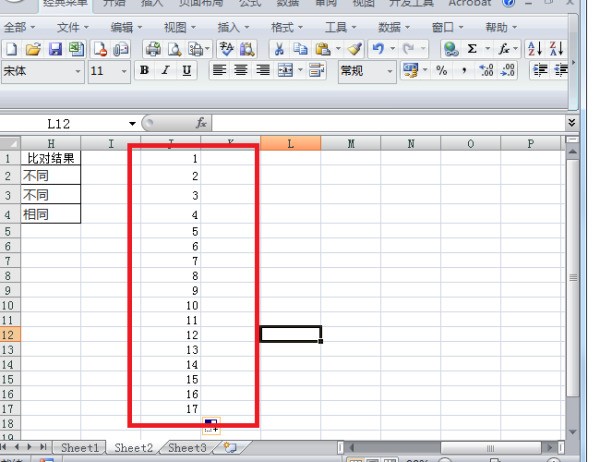Screen dimensions: 600x462
Task: Click the Select All corner button
Action: tap(10, 144)
